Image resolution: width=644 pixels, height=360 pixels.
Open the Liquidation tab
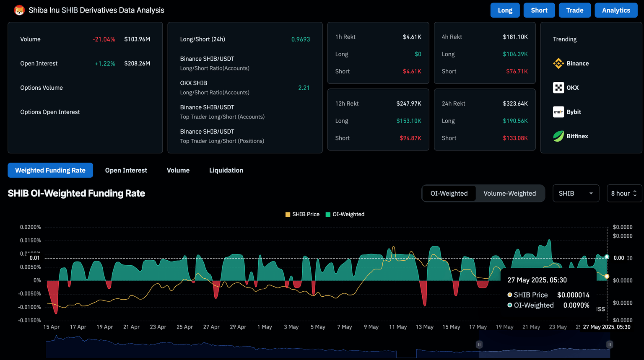point(226,170)
